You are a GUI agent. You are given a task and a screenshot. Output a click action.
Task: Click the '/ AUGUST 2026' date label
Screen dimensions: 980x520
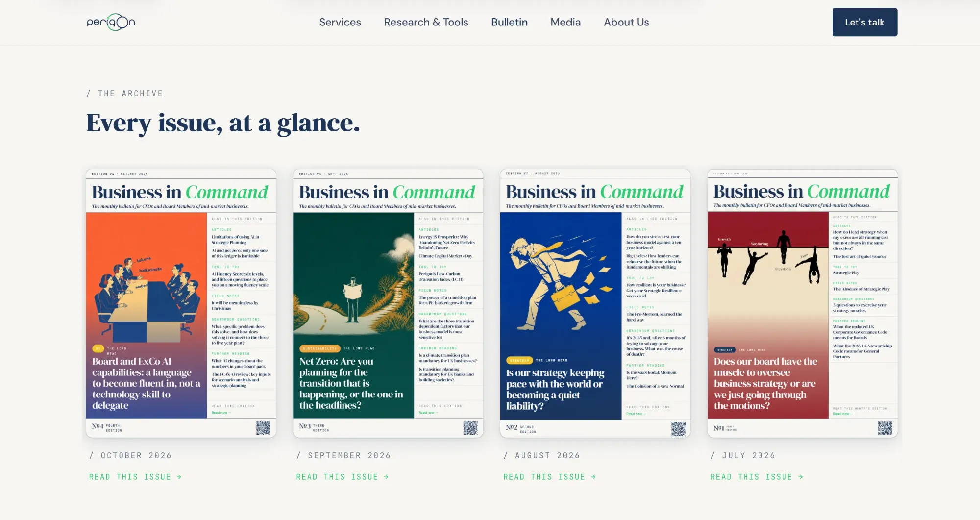coord(541,455)
